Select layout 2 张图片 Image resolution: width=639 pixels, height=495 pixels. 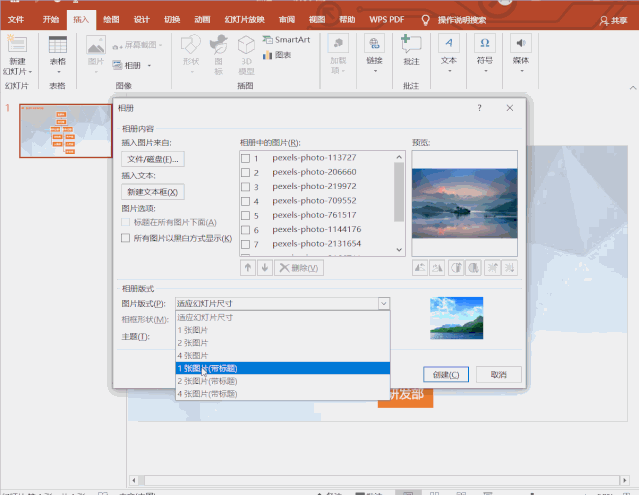[282, 343]
